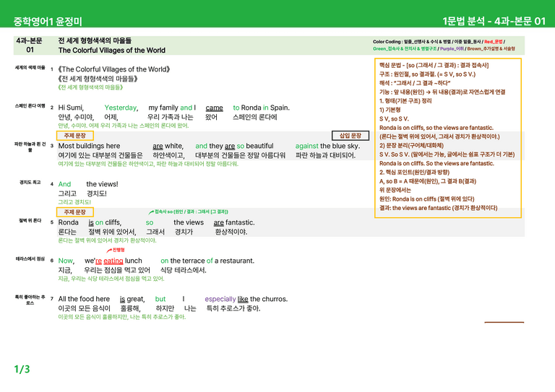Click the left label "파란 하늘과 흰 건물"

pos(30,147)
